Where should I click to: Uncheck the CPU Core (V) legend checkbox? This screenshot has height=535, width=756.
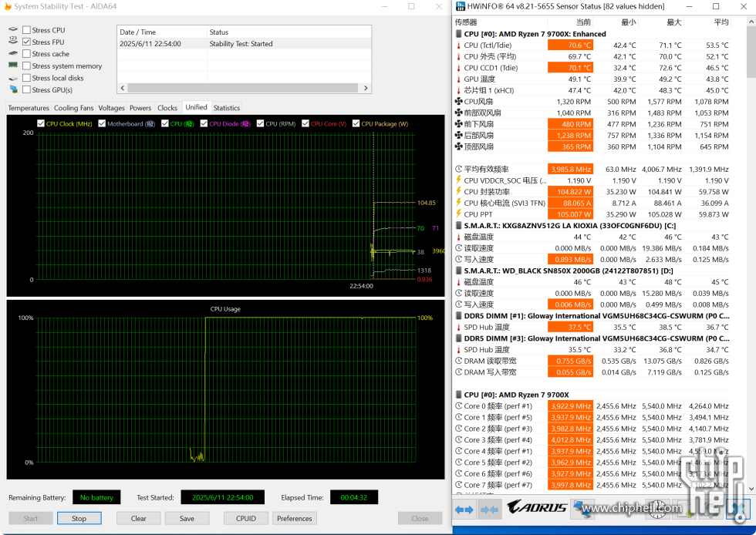coord(305,123)
